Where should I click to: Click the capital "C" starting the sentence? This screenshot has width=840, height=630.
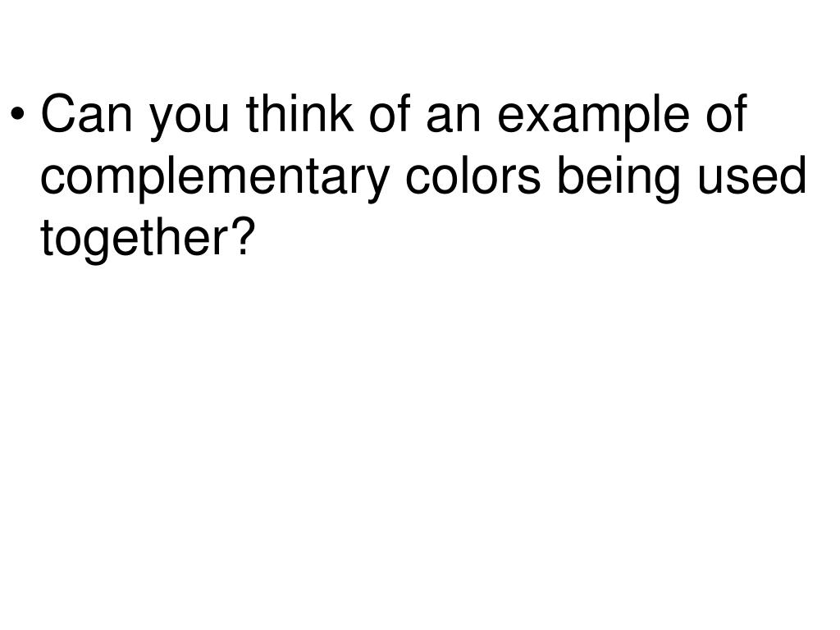[x=59, y=113]
